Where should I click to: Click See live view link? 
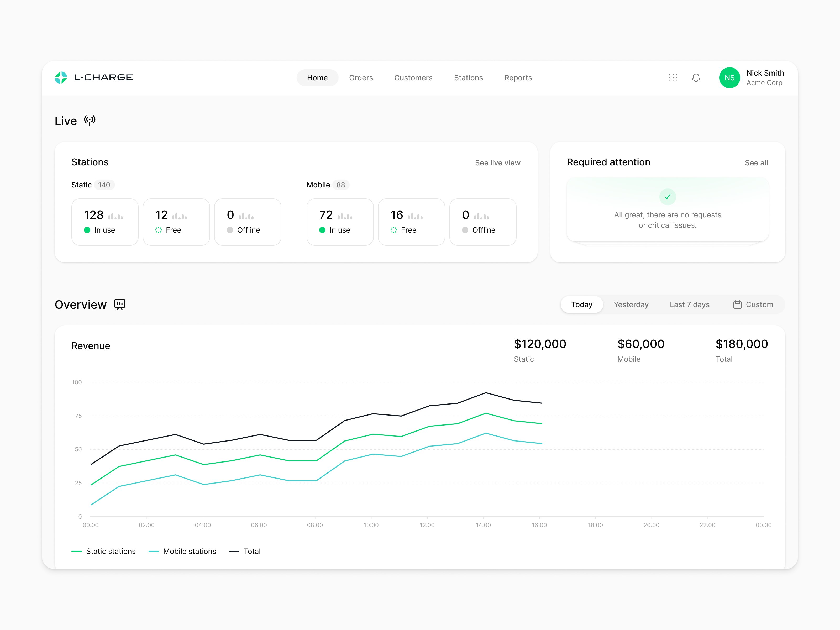pos(498,163)
